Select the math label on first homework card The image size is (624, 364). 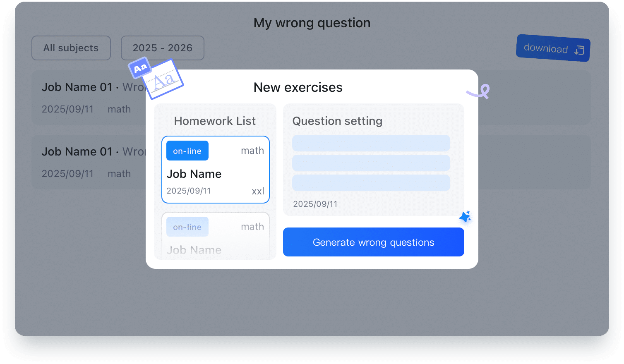tap(252, 151)
